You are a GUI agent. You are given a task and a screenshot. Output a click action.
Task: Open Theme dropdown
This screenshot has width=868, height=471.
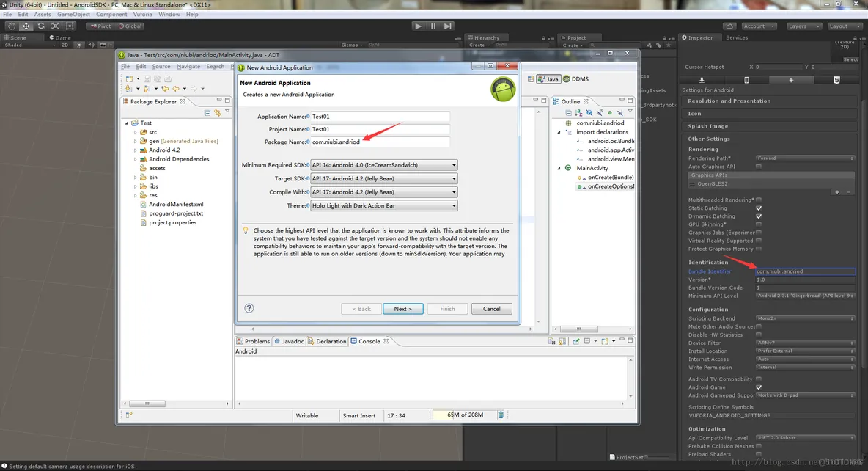[383, 205]
